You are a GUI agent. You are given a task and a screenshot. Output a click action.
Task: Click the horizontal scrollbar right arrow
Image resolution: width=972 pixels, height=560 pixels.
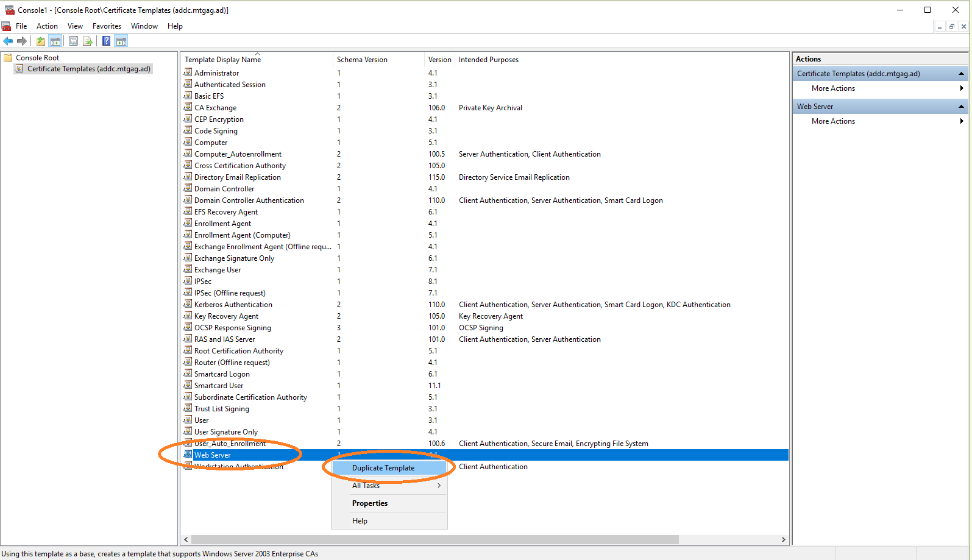[x=783, y=539]
